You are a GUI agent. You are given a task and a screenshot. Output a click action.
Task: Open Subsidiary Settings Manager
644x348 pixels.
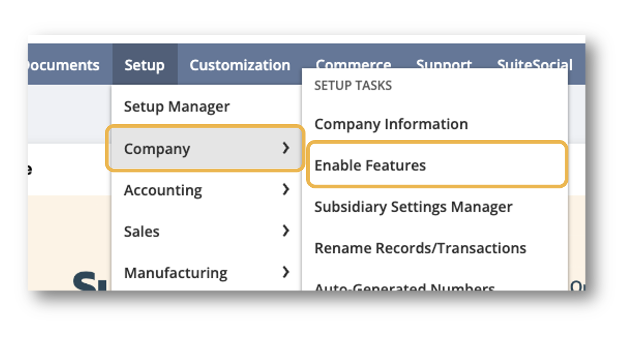point(414,206)
